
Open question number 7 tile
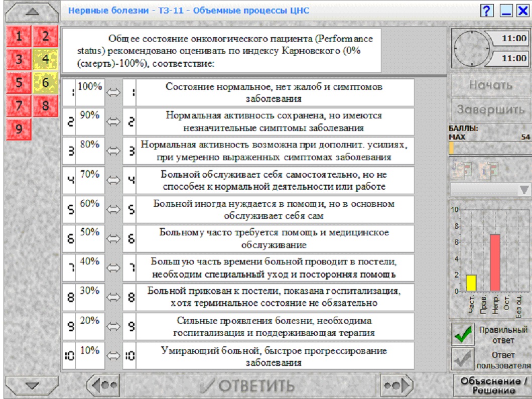[19, 105]
